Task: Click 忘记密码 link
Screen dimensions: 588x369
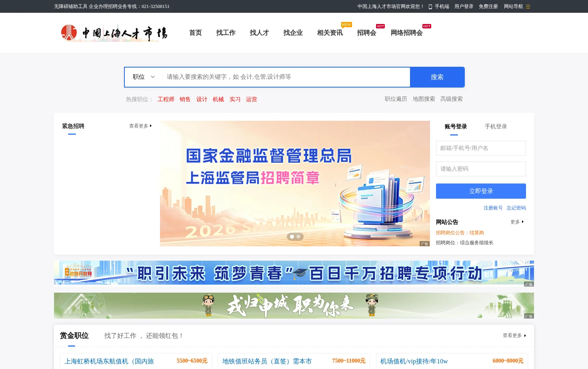Action: coord(516,208)
